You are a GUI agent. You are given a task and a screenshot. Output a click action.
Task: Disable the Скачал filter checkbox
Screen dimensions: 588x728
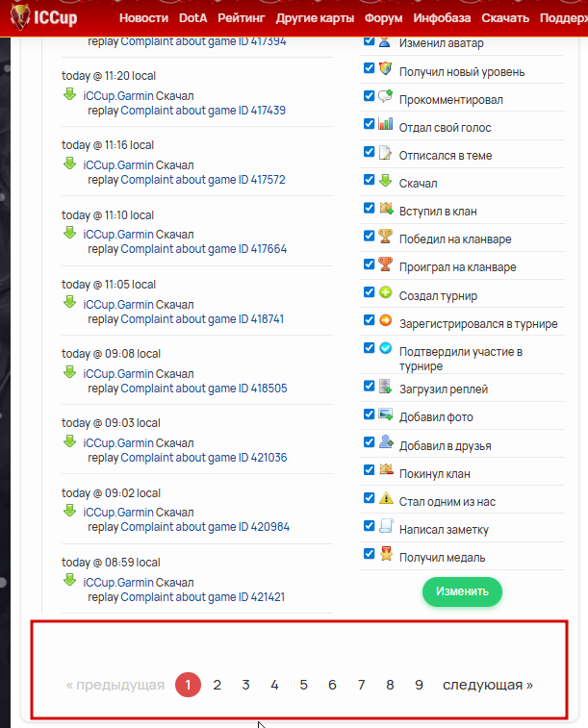tap(370, 180)
